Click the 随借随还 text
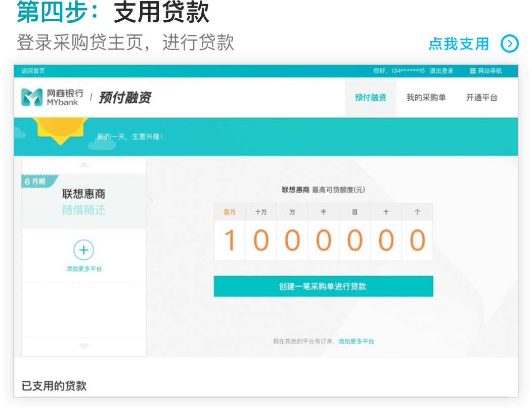532x411 pixels. click(x=84, y=210)
